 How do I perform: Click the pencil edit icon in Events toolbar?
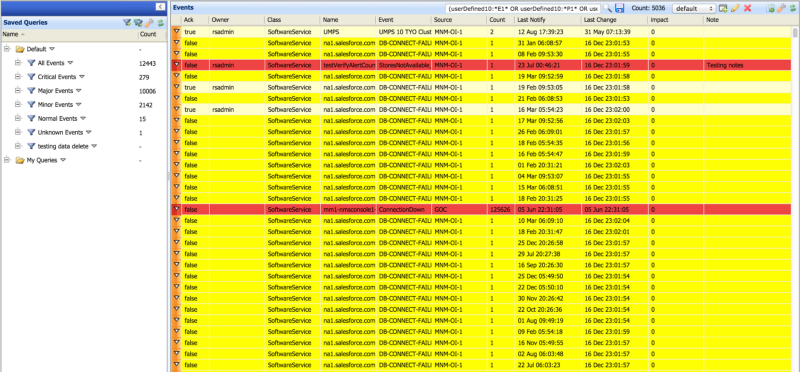(735, 8)
